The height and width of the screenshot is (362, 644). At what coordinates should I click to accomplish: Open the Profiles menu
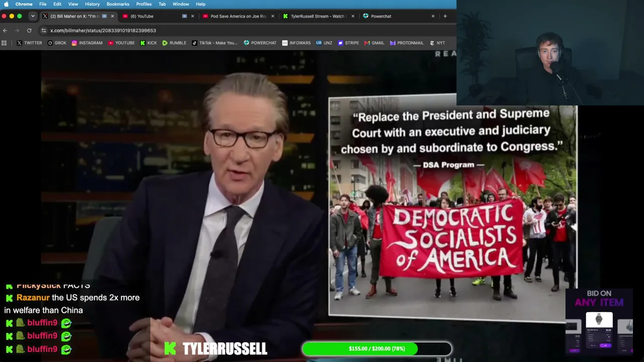point(144,4)
